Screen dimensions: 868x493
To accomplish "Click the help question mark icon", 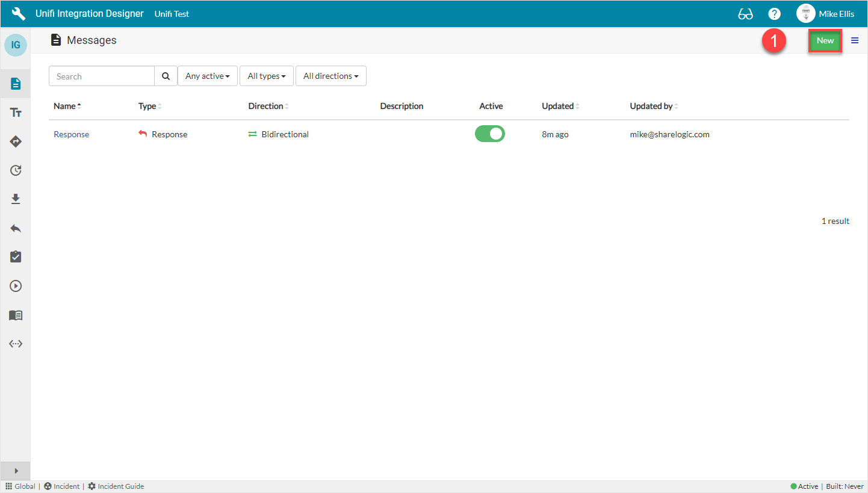I will [774, 13].
